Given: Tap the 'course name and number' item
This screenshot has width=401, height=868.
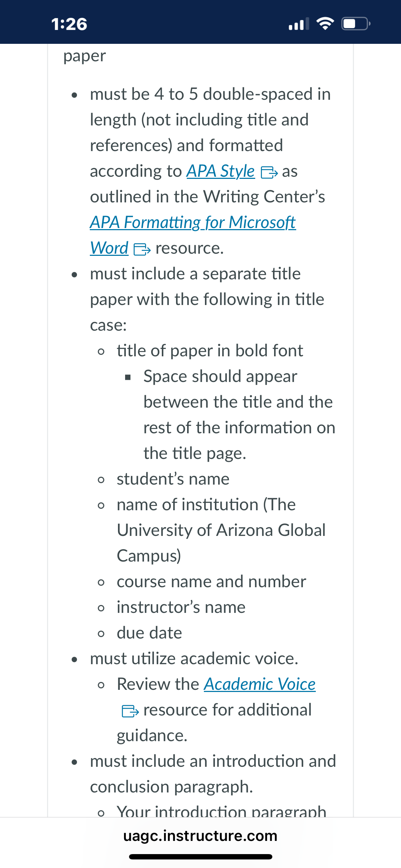Looking at the screenshot, I should point(211,582).
